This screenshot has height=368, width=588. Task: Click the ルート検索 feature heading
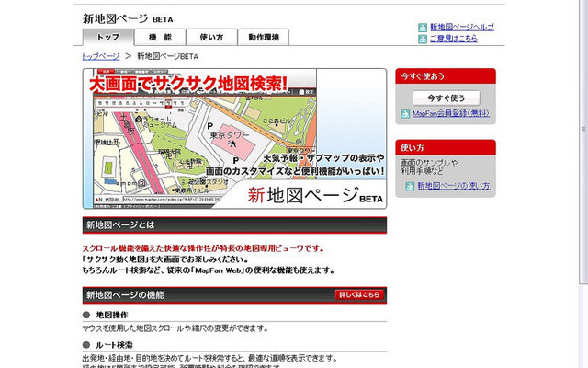[114, 345]
